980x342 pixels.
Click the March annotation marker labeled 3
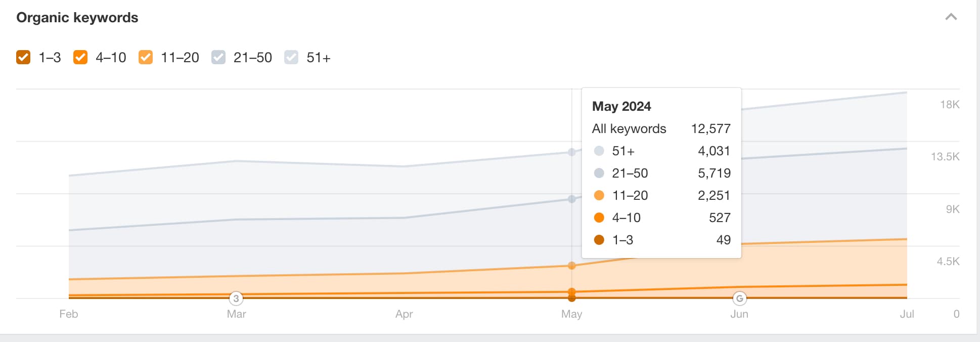[236, 298]
